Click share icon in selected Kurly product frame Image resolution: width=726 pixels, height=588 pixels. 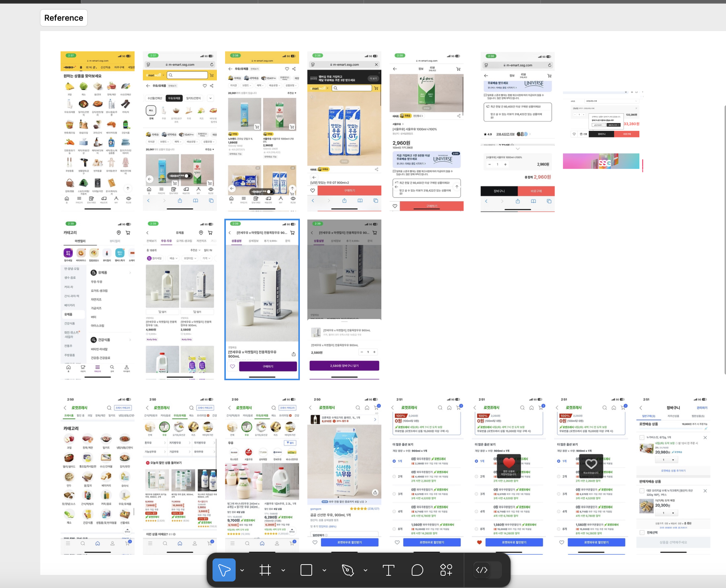pyautogui.click(x=294, y=354)
